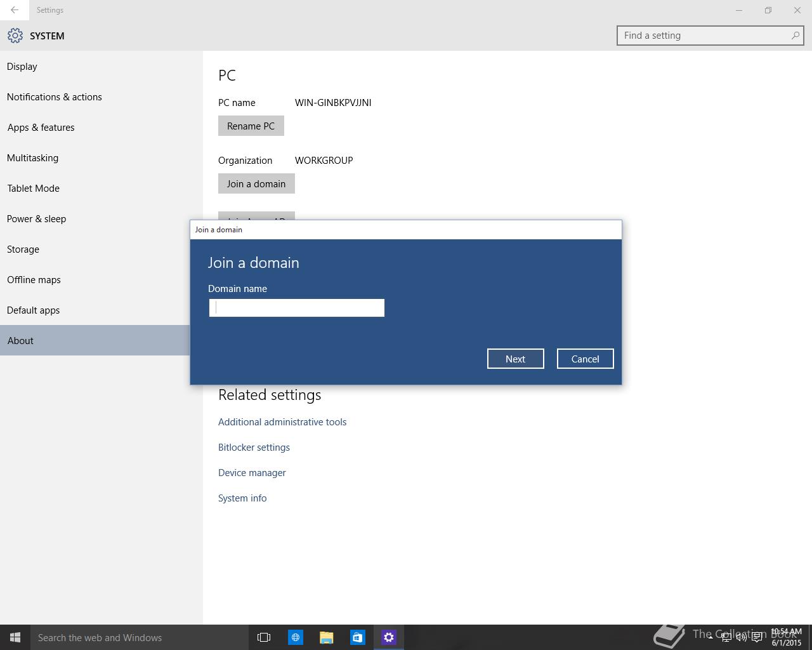Viewport: 812px width, 650px height.
Task: Open the Windows Start menu
Action: tap(15, 637)
